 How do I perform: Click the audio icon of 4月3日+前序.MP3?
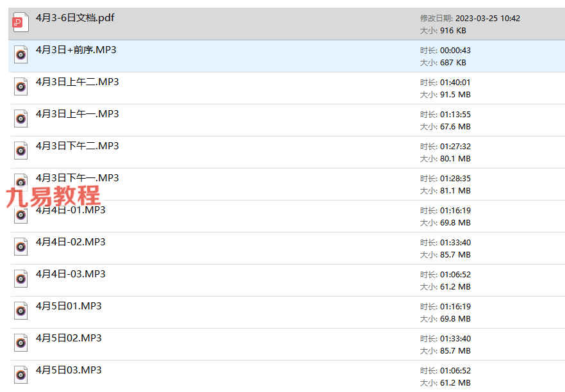click(20, 55)
